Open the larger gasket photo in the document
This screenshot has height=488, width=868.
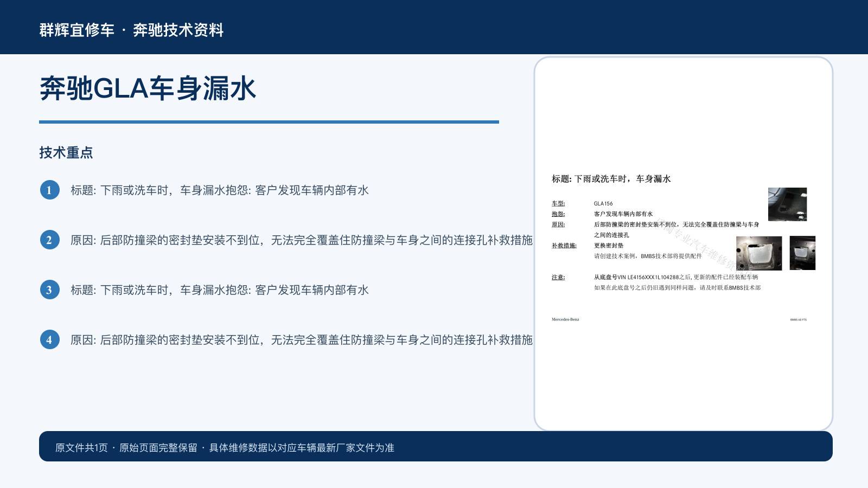(759, 253)
